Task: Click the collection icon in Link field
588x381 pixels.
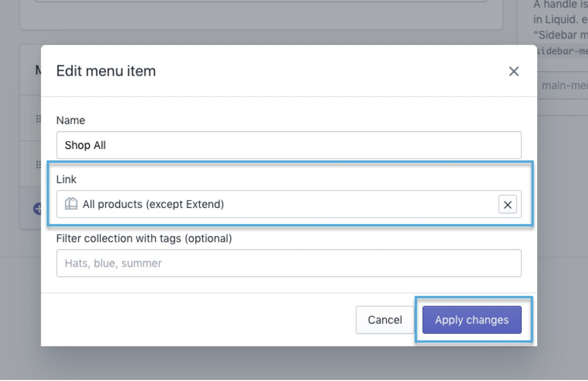Action: click(x=71, y=204)
